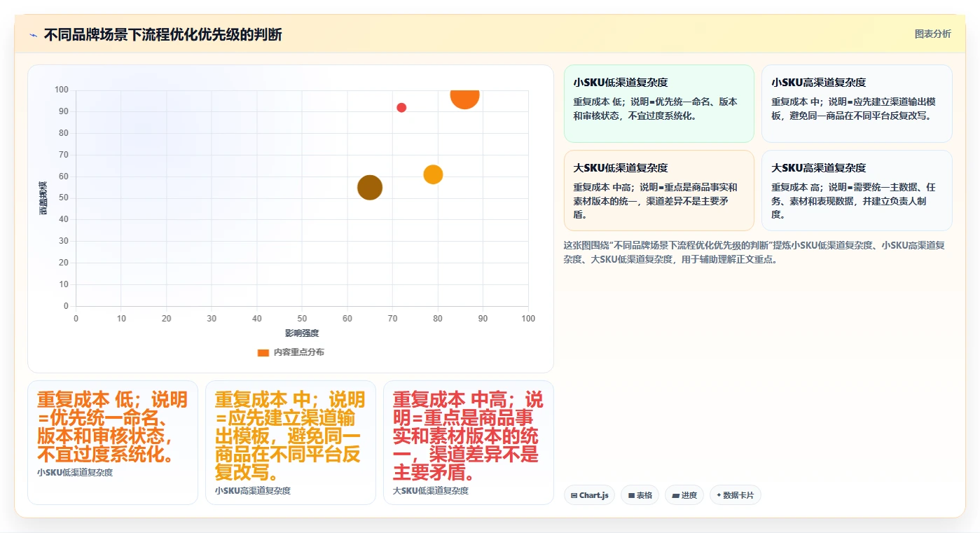Click the x-axis tick label 50
Screen dimensions: 980x533
coord(302,319)
